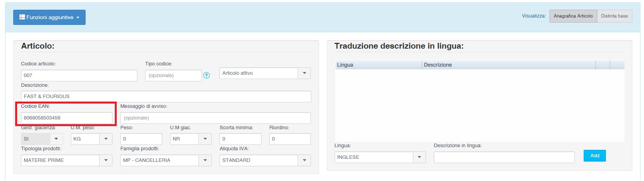Click the Descrizione in lingua input
Image resolution: width=644 pixels, height=181 pixels.
pyautogui.click(x=504, y=157)
